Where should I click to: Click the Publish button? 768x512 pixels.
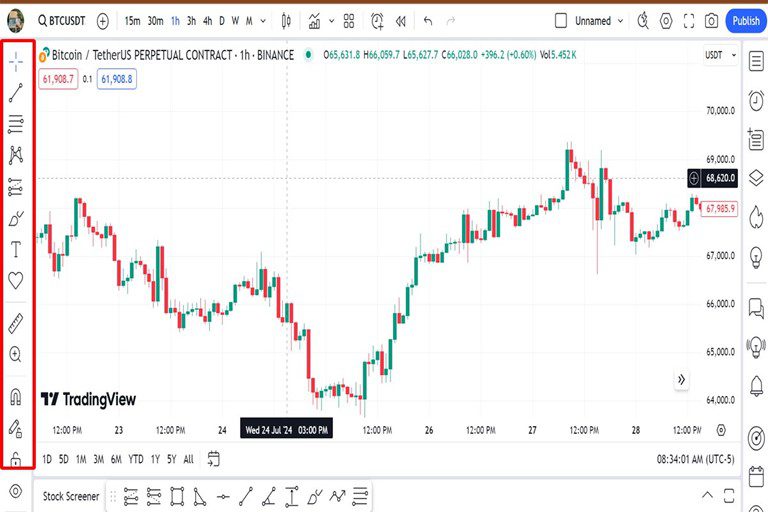pyautogui.click(x=746, y=21)
